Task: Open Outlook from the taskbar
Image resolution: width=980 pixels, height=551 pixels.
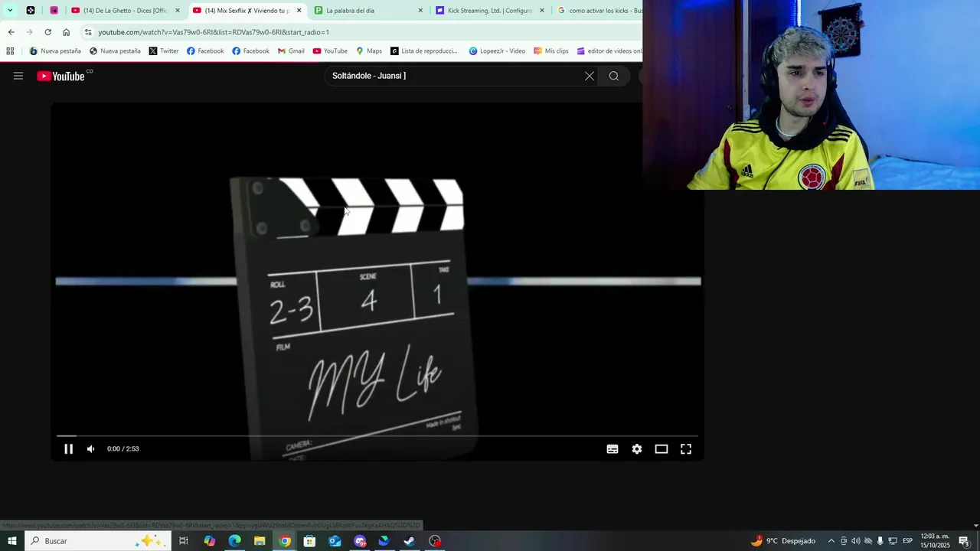Action: tap(335, 541)
